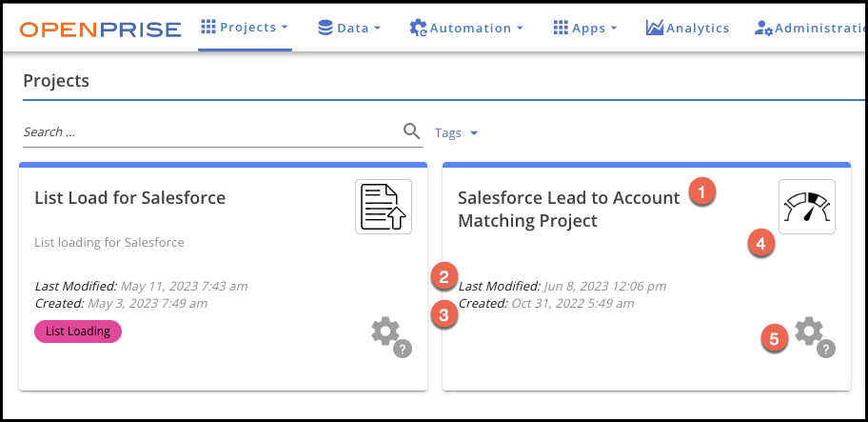Click the List Loading pink tag
The width and height of the screenshot is (868, 422).
tap(78, 332)
